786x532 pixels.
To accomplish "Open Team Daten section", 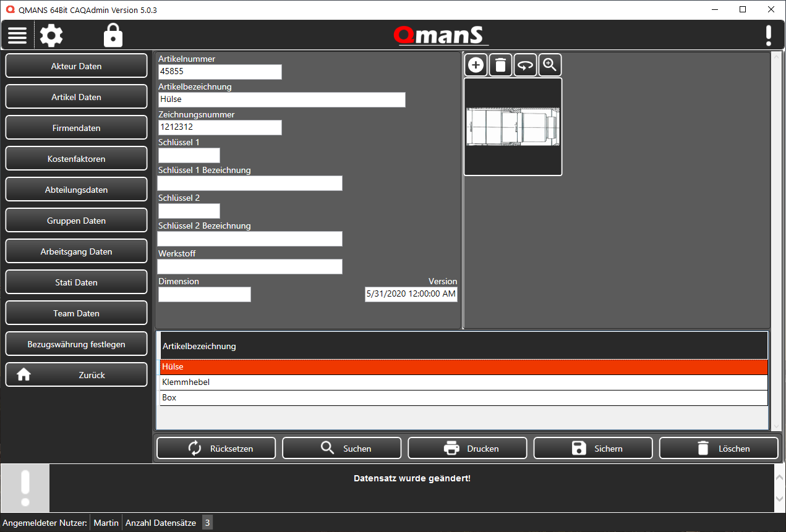I will [x=77, y=313].
